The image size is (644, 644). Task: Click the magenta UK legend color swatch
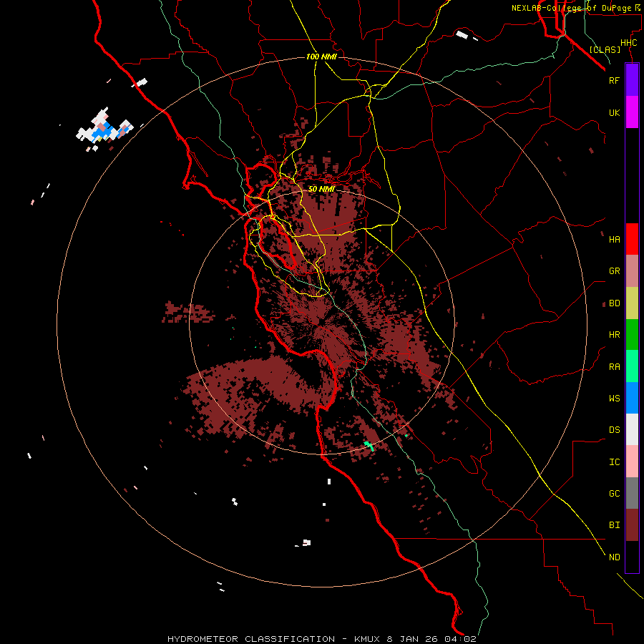(x=632, y=112)
